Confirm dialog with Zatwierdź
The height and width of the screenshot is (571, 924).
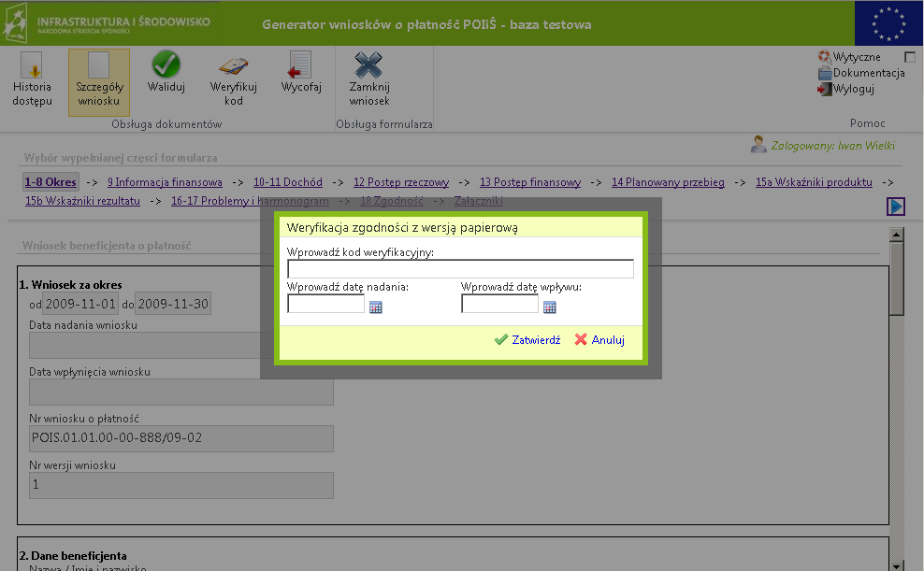click(x=527, y=339)
